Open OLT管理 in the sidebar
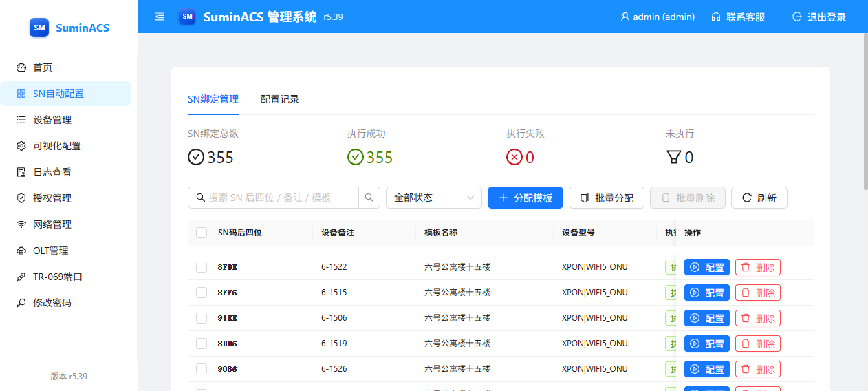 [66, 251]
